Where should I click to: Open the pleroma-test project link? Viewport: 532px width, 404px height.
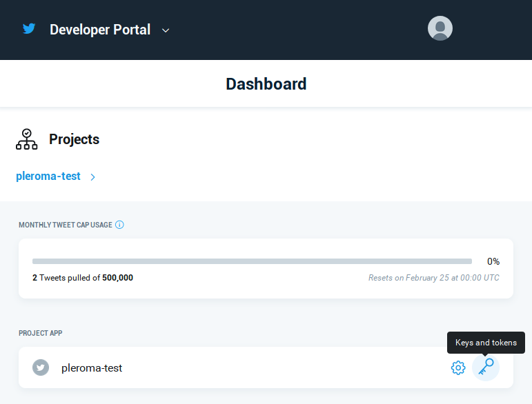[x=48, y=176]
